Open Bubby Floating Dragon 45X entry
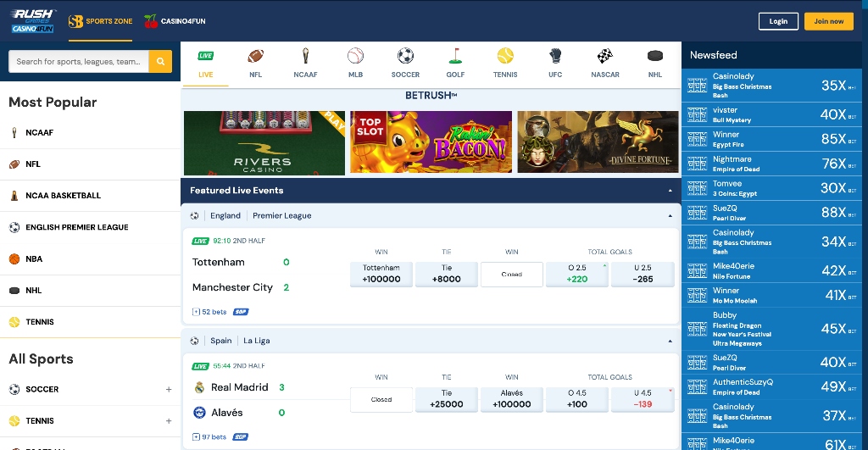This screenshot has height=450, width=868. pyautogui.click(x=771, y=329)
